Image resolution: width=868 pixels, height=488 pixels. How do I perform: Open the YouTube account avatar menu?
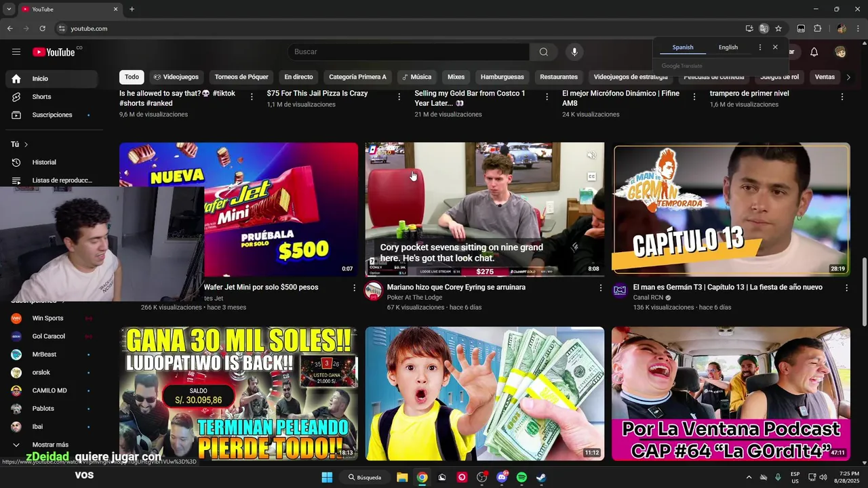point(840,52)
